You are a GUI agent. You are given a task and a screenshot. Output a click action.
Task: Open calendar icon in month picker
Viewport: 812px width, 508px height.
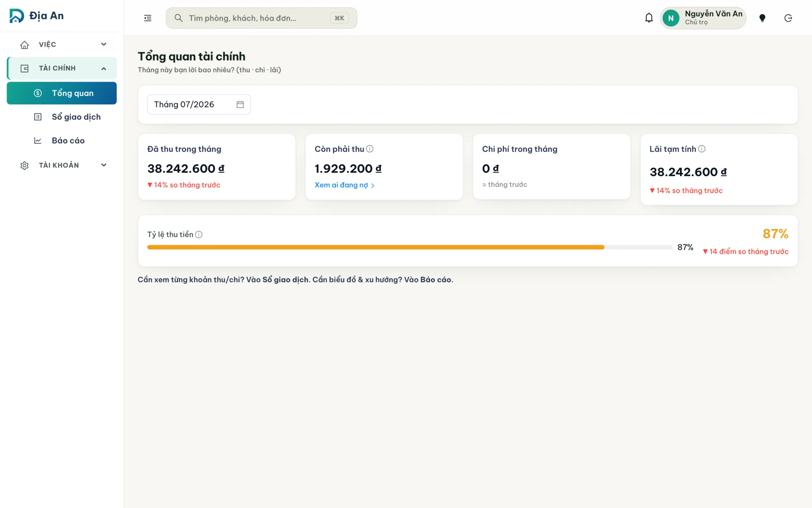(x=240, y=104)
